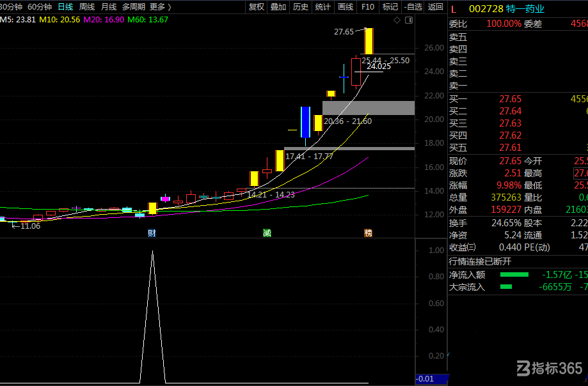The image size is (588, 386).
Task: Click gap label 25.44 - 25.50
Action: point(386,61)
